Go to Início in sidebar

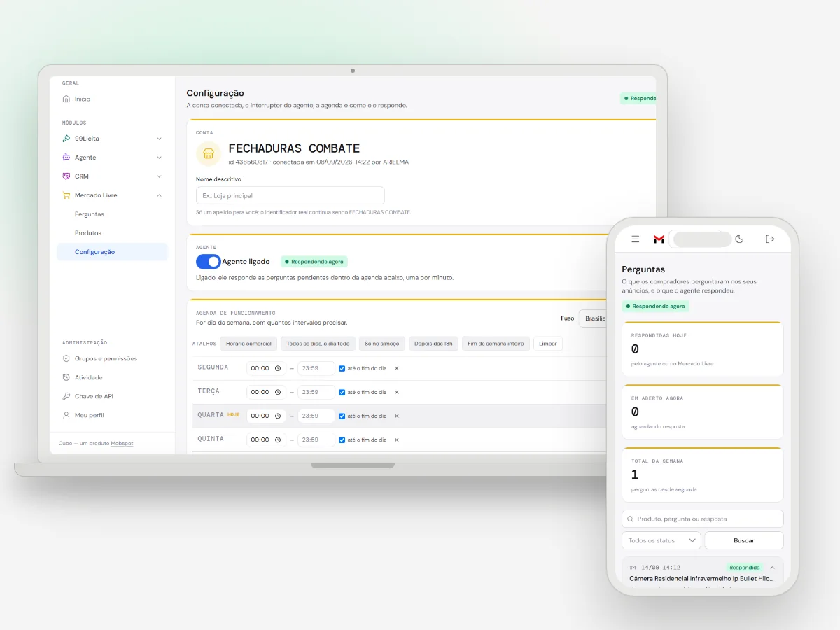coord(83,99)
